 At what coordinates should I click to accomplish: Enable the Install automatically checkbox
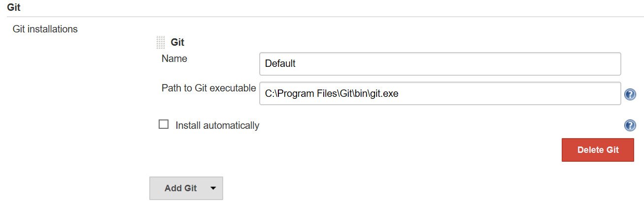pos(164,124)
